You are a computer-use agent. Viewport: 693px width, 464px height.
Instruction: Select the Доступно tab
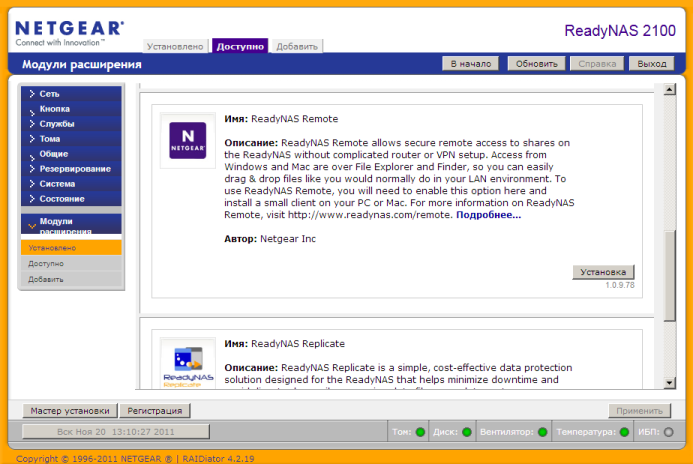(x=240, y=46)
